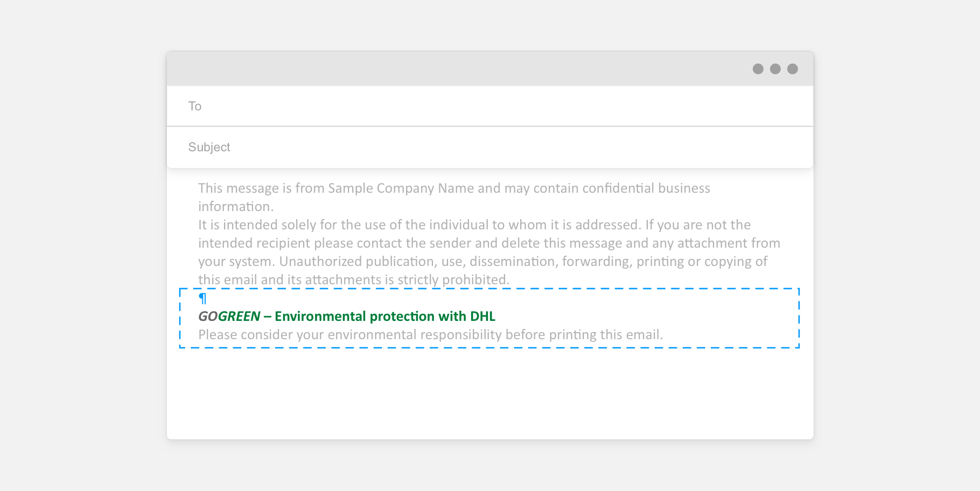
Task: Click the word "DHL" in green heading
Action: [482, 317]
